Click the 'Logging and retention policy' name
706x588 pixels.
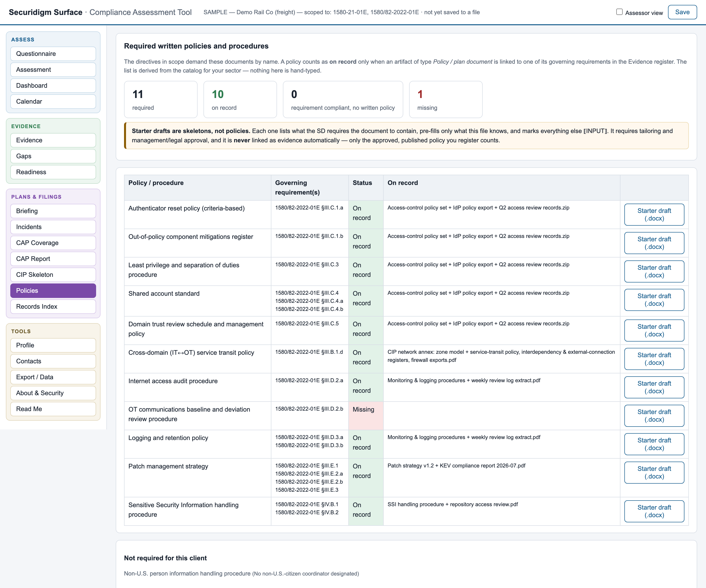click(168, 438)
